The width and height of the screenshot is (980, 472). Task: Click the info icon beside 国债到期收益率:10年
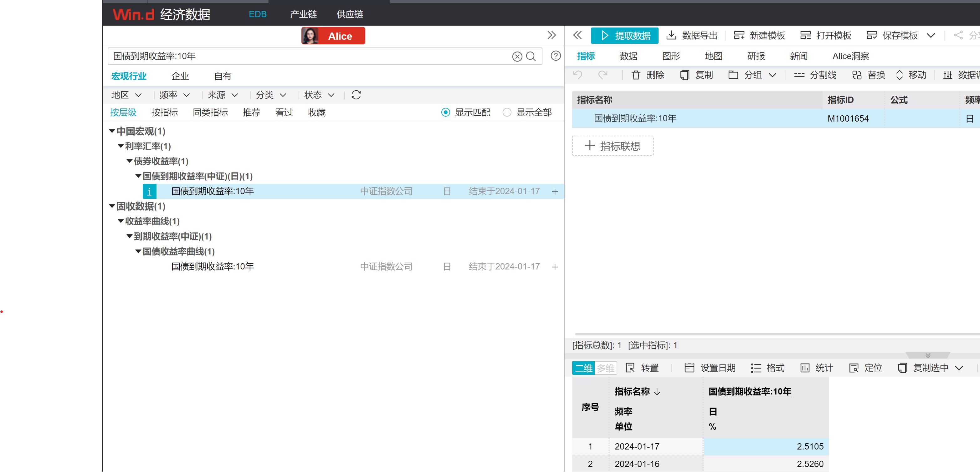tap(149, 192)
